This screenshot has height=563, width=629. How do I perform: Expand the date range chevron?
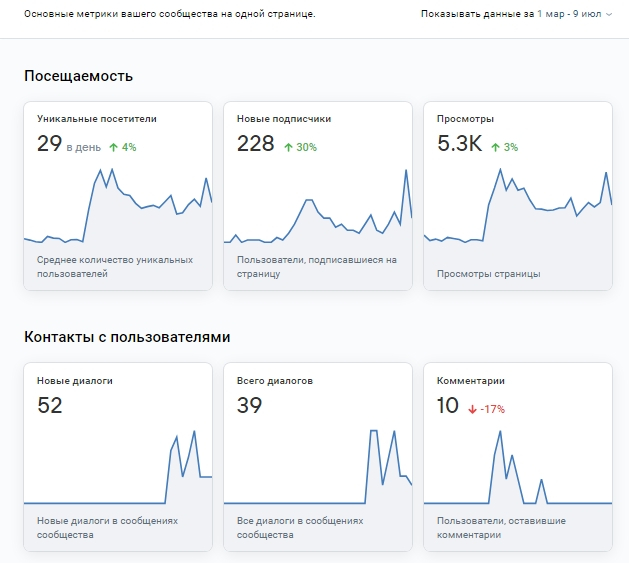pos(609,16)
